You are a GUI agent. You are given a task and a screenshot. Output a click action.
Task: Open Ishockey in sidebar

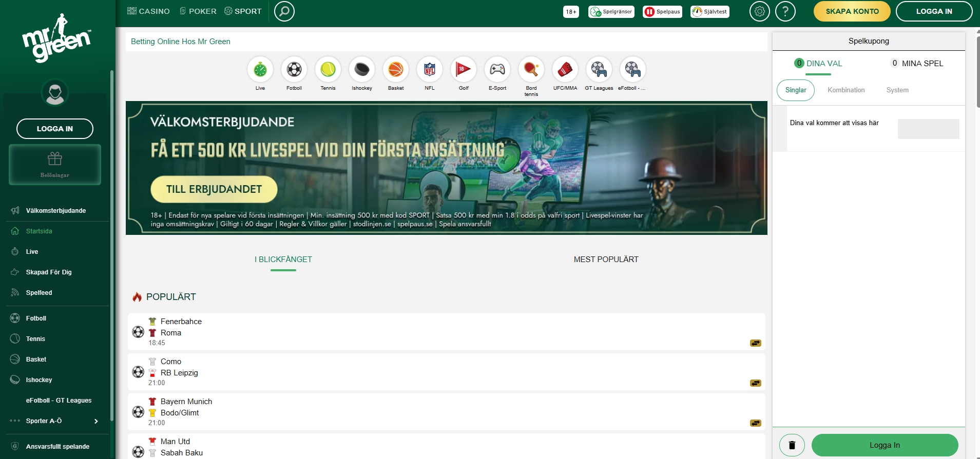[39, 380]
